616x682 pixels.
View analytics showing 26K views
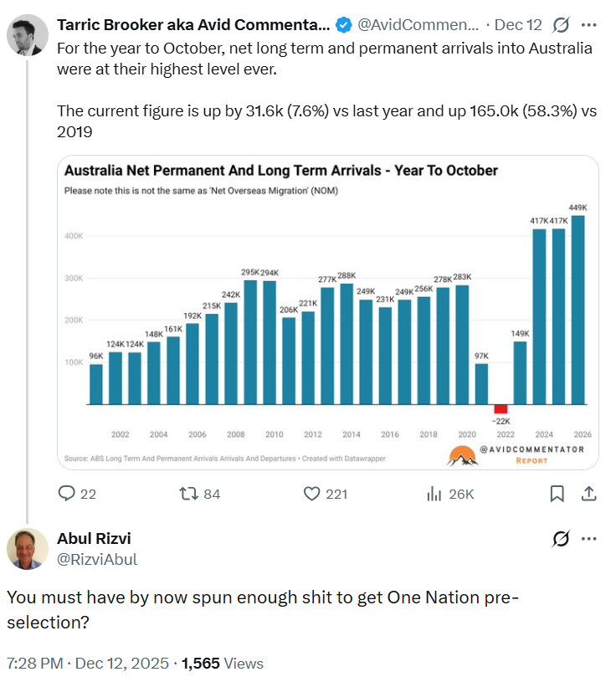pos(434,494)
